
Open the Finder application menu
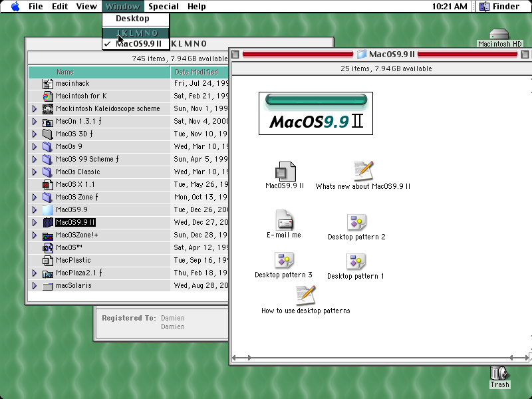click(x=501, y=7)
